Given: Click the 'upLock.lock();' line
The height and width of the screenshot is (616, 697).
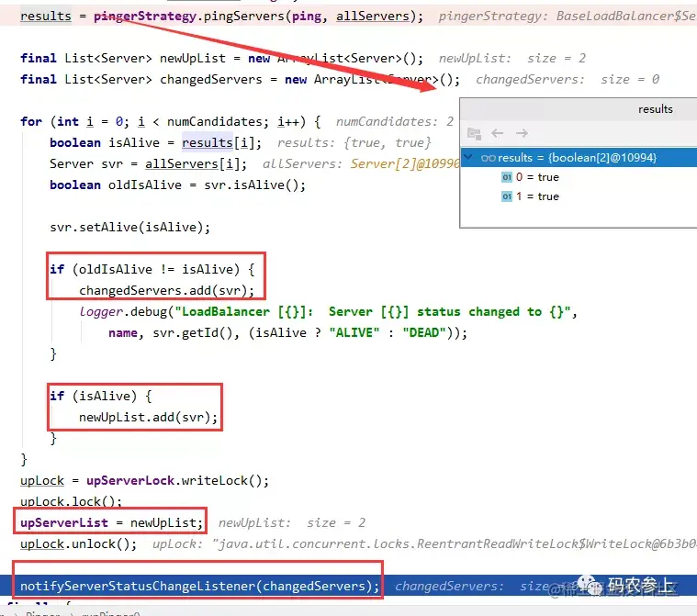Looking at the screenshot, I should tap(71, 502).
